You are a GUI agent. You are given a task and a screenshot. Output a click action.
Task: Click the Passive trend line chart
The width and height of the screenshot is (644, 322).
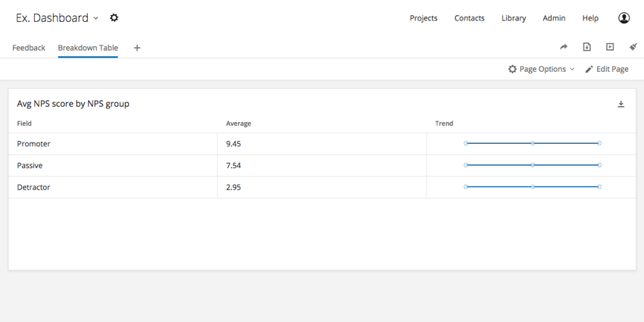pyautogui.click(x=533, y=165)
